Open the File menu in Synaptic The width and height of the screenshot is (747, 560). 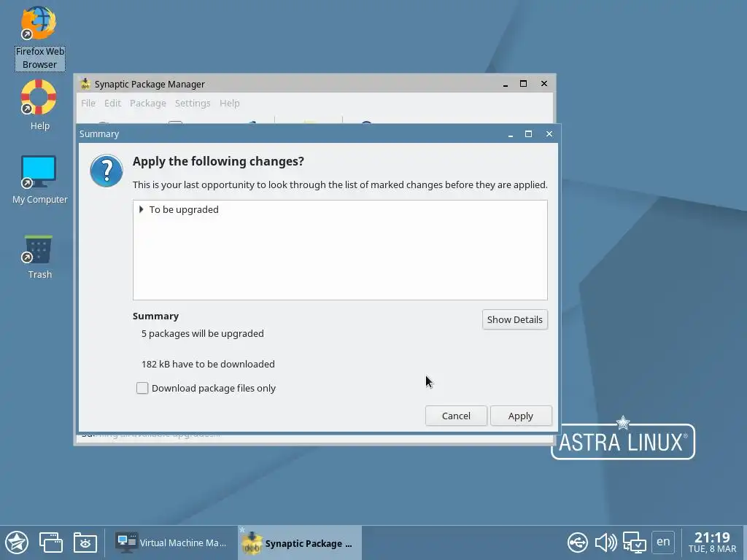click(88, 103)
